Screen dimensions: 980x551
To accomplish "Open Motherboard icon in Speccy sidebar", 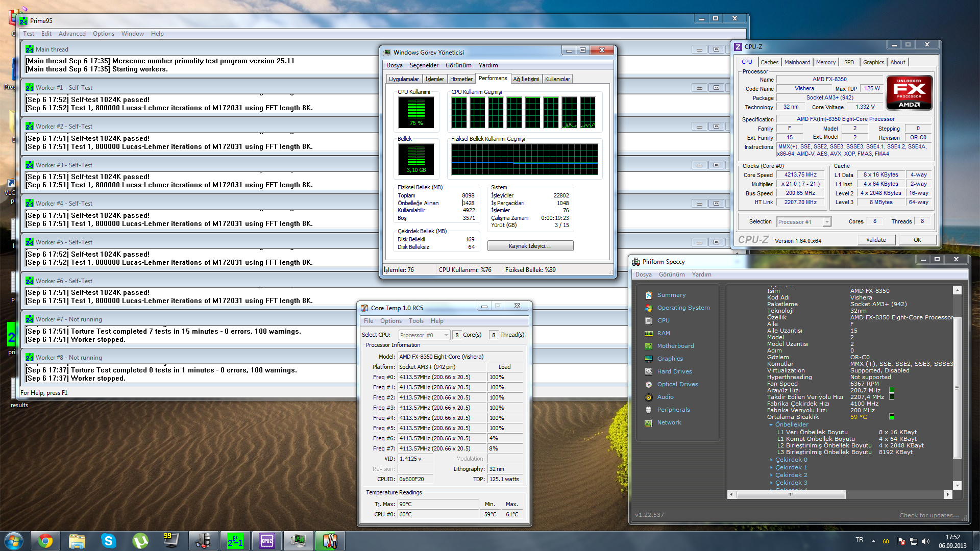I will click(x=648, y=346).
